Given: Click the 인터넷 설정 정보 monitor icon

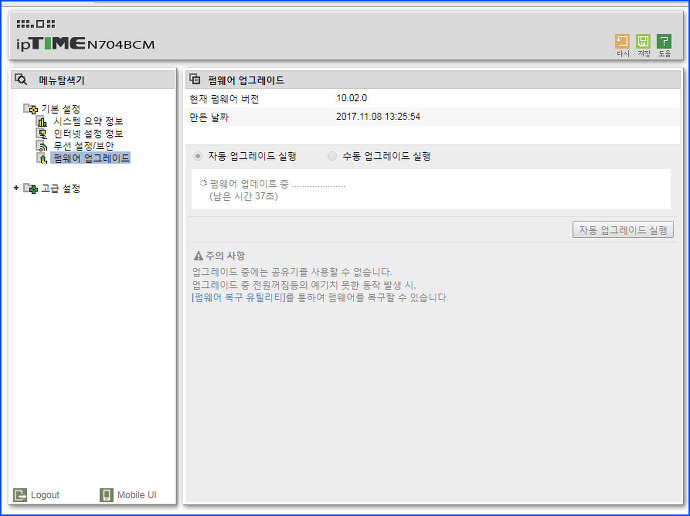Looking at the screenshot, I should tap(42, 133).
